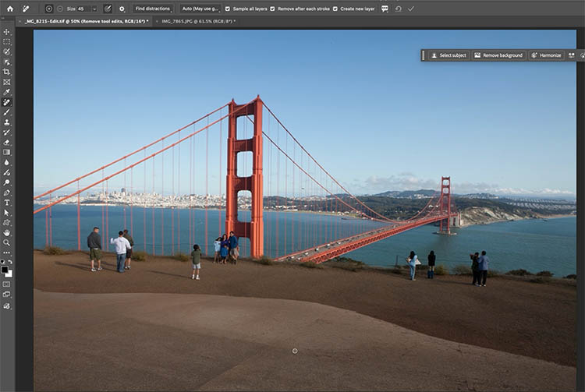Click the icon right of Harmonize

tap(571, 55)
